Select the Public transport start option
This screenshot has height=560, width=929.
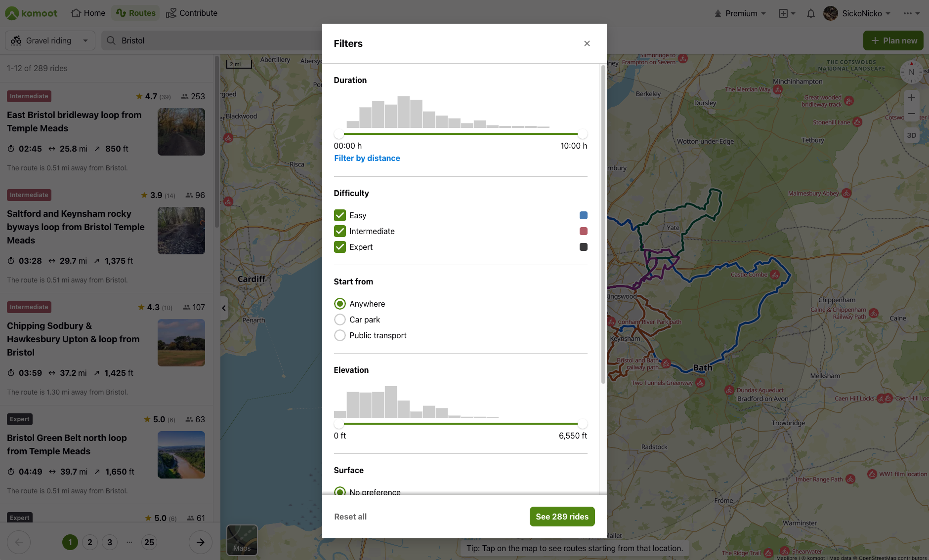click(340, 335)
